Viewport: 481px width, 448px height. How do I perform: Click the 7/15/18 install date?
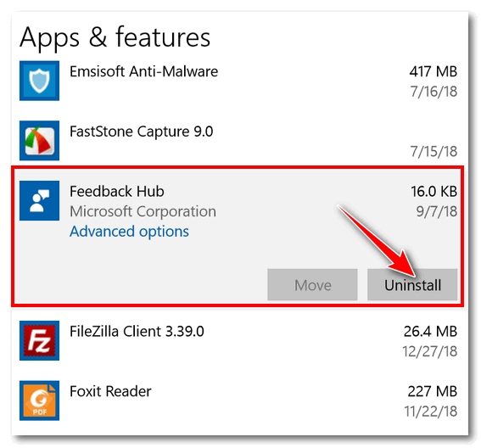433,151
